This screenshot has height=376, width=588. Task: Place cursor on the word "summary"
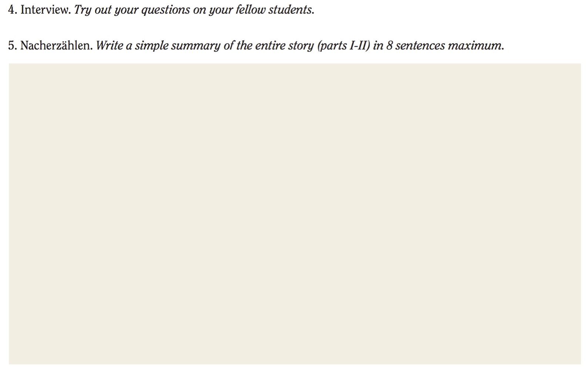[x=195, y=46]
